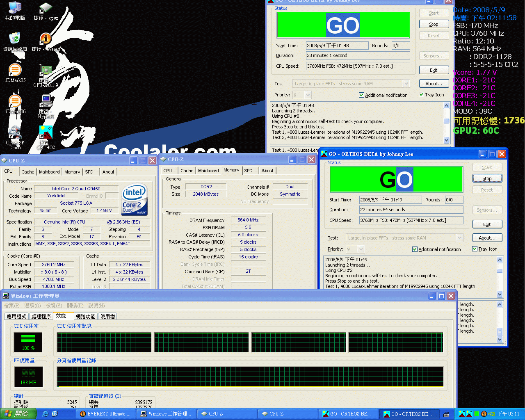The height and width of the screenshot is (420, 525).
Task: Click the Start Time field showing 01:48
Action: (x=337, y=46)
